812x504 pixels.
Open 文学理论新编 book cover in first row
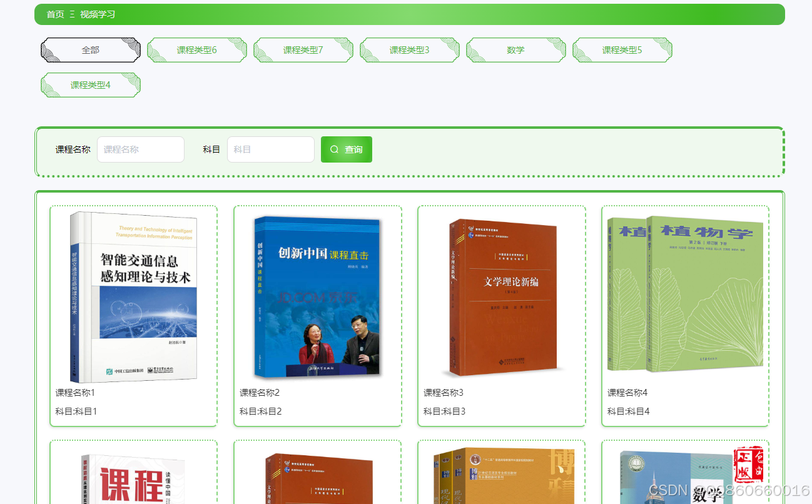click(502, 297)
